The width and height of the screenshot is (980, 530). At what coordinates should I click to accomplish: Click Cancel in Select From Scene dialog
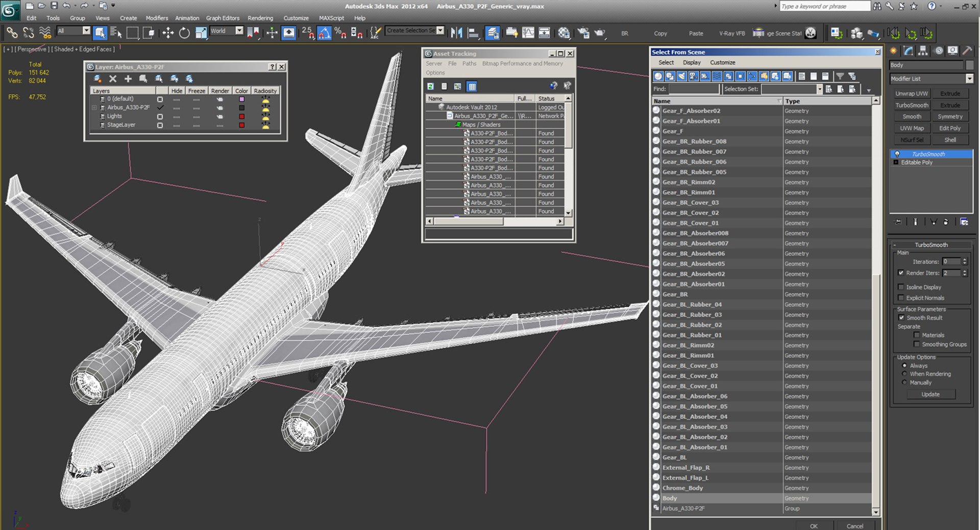tap(855, 526)
